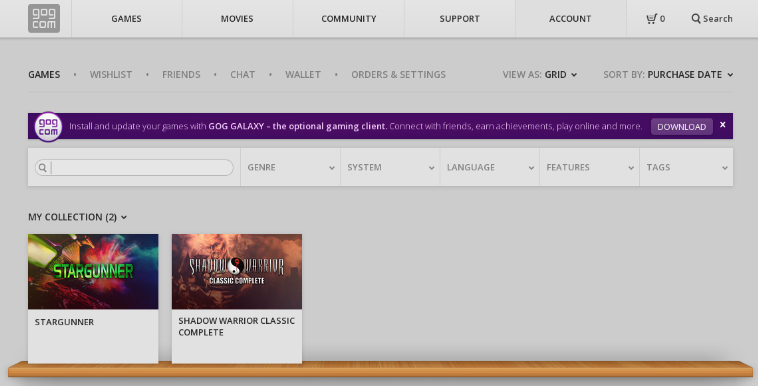The height and width of the screenshot is (386, 758).
Task: Expand the SYSTEM filter dropdown
Action: tap(390, 167)
